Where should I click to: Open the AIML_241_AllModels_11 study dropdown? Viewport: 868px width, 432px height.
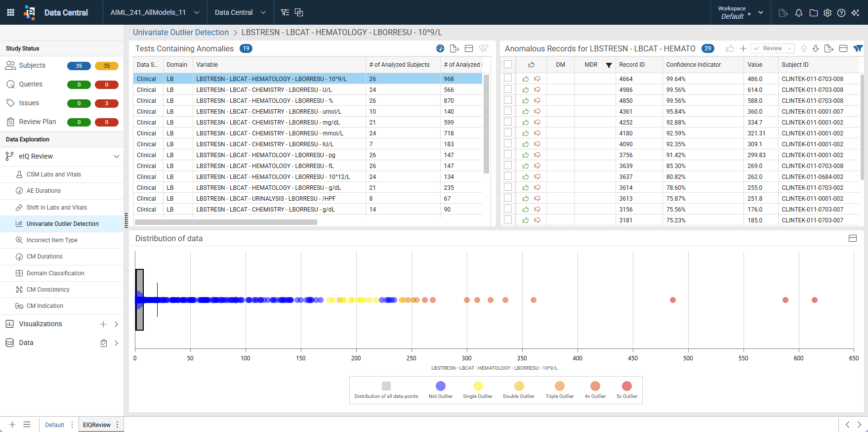[155, 12]
